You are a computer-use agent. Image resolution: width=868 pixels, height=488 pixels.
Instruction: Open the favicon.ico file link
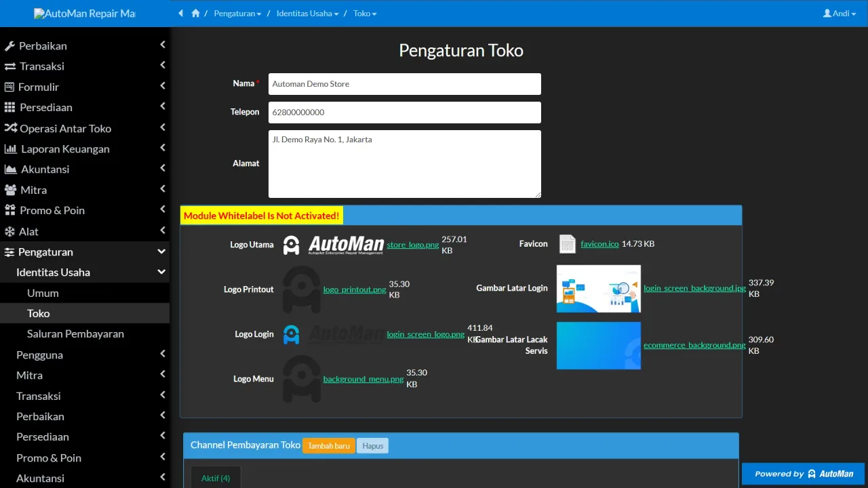(600, 244)
